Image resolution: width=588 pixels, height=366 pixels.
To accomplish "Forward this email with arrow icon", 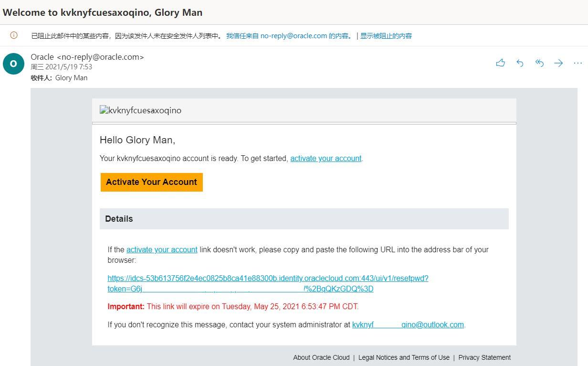I will click(558, 63).
